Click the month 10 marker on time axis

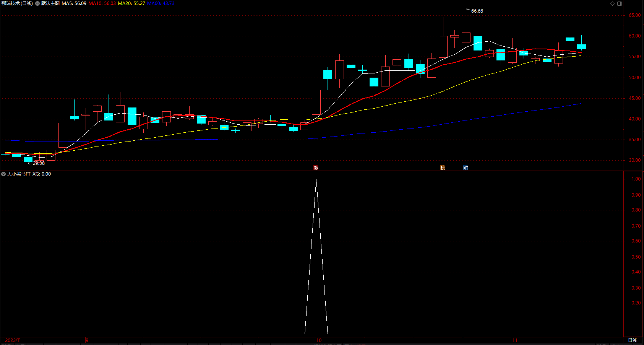(x=319, y=340)
